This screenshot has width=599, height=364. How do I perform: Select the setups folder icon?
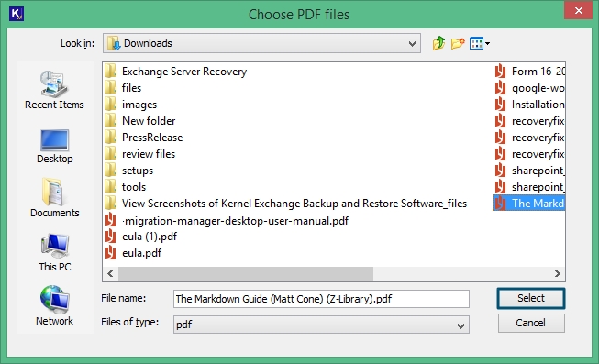(x=111, y=170)
